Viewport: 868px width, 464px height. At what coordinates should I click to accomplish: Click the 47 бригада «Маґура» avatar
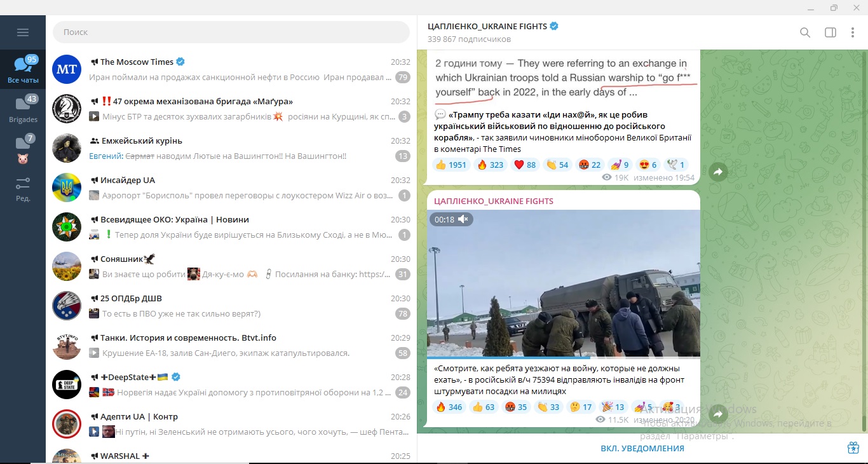[x=67, y=109]
